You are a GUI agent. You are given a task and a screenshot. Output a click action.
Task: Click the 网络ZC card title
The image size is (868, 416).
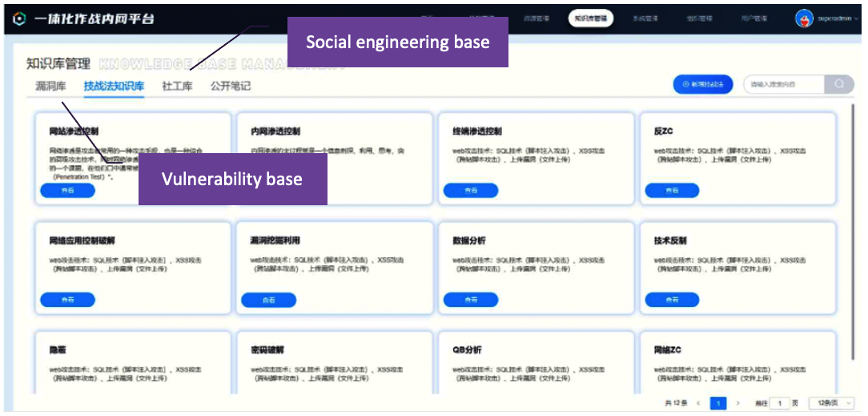pos(667,350)
